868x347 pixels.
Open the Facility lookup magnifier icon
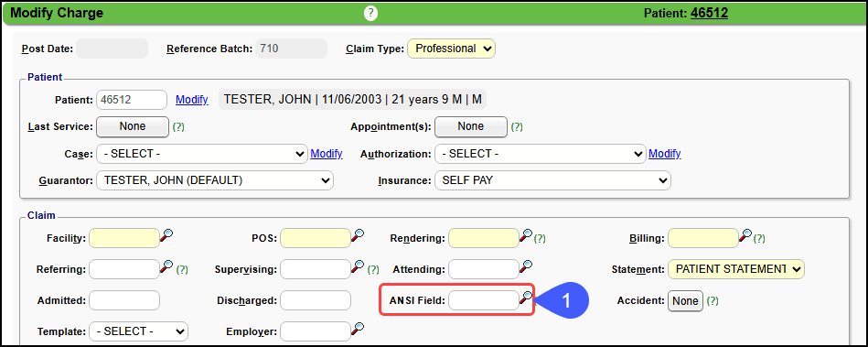click(x=166, y=235)
